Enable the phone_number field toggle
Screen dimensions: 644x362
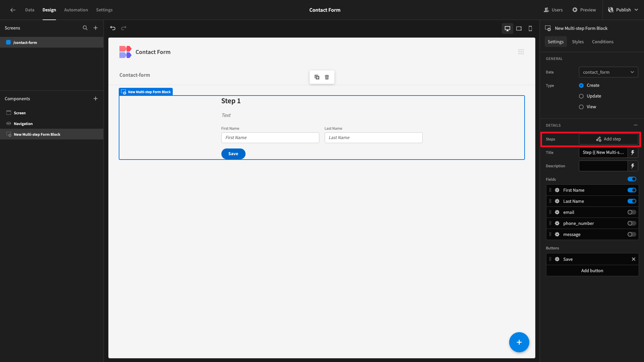tap(632, 223)
